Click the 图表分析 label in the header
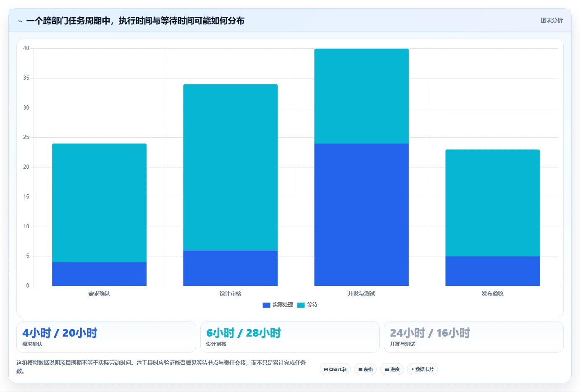The height and width of the screenshot is (392, 580). click(551, 20)
